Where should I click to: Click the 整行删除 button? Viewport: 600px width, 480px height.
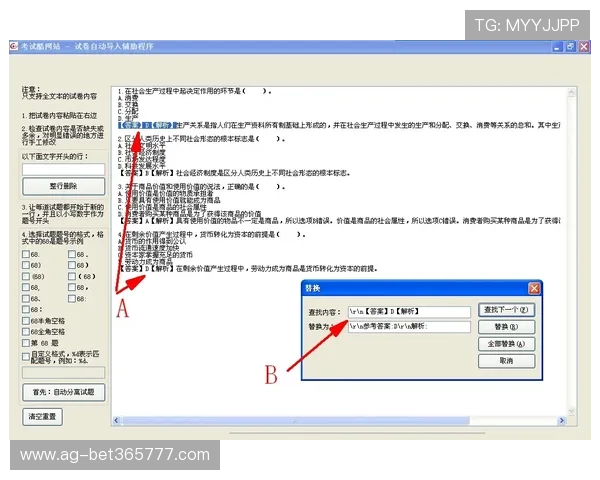[64, 186]
